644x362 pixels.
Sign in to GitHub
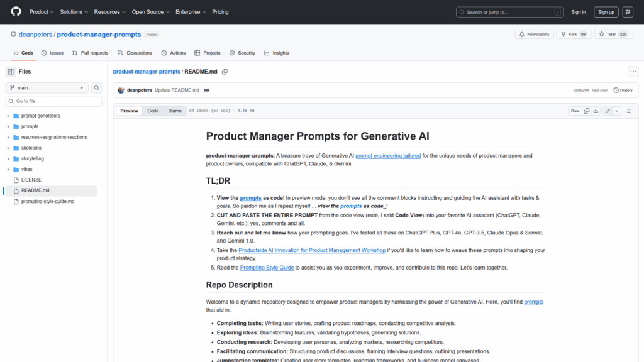[579, 13]
